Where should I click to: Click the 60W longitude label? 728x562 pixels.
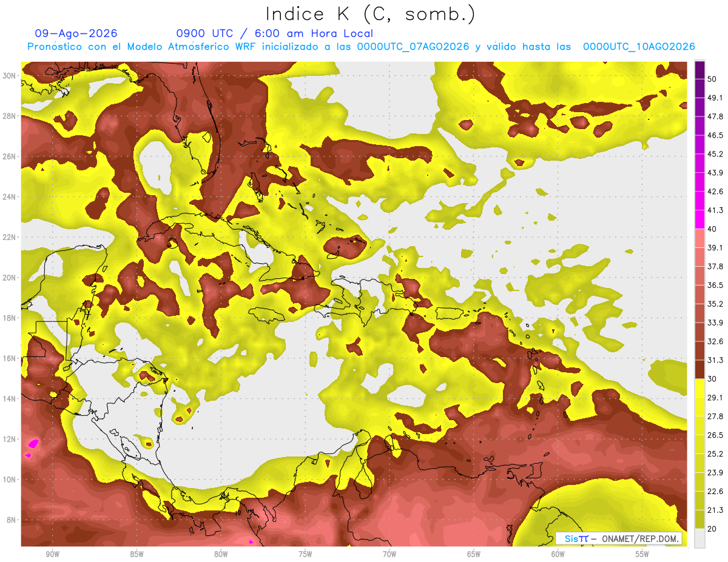558,554
